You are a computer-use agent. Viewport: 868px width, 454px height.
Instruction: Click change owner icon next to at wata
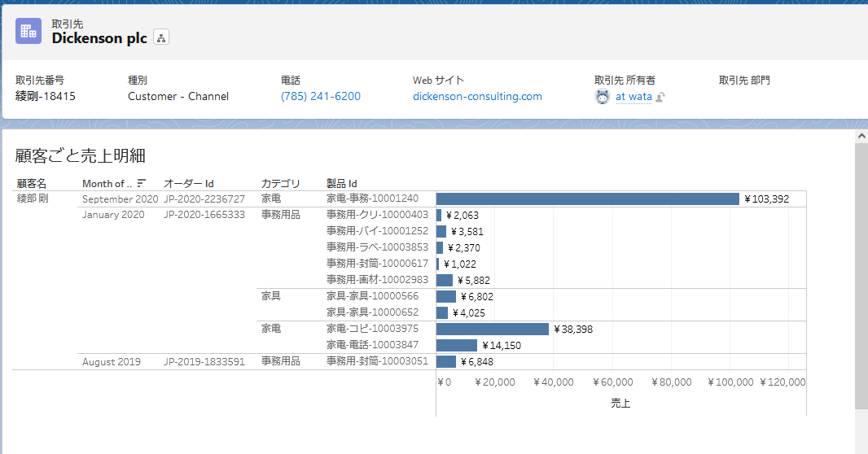660,98
